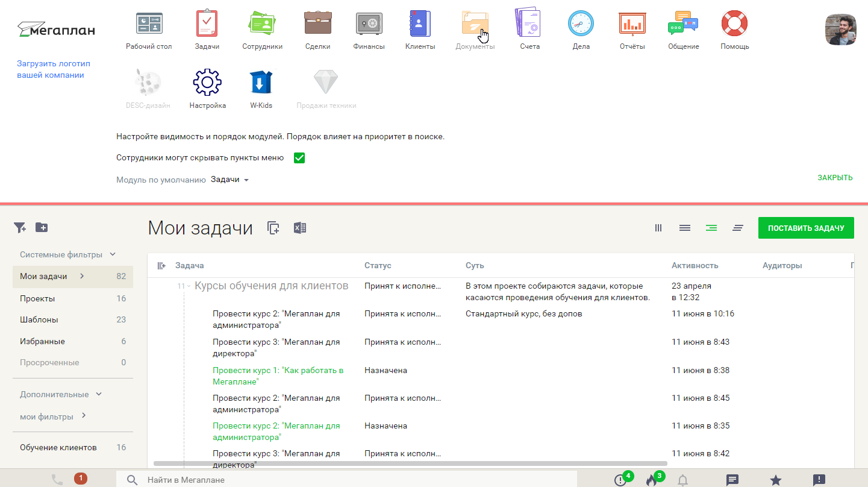This screenshot has height=487, width=868.
Task: Sort by the Активность column header
Action: tap(695, 265)
